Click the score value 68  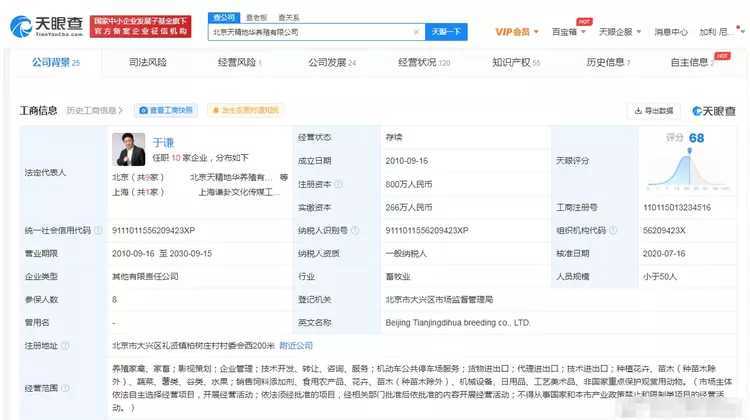point(696,138)
